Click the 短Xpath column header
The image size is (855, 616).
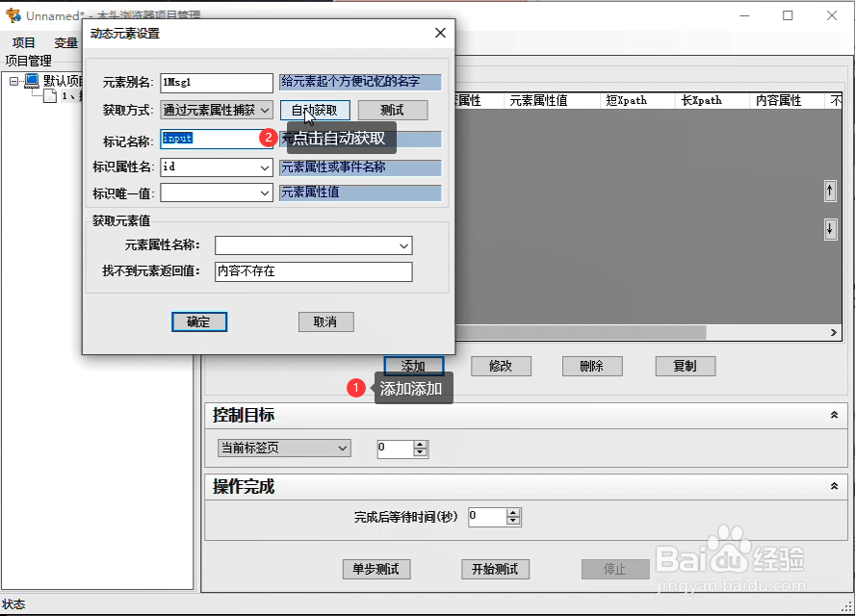(638, 100)
